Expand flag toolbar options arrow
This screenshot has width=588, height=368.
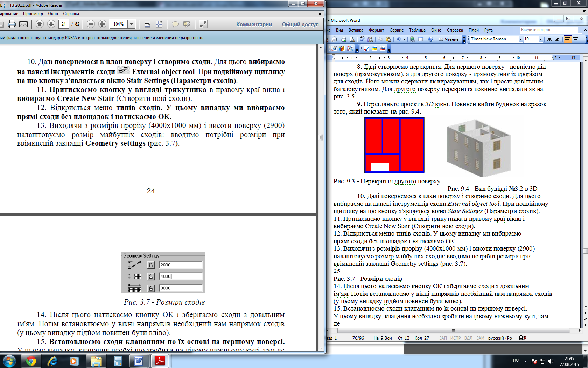click(389, 49)
